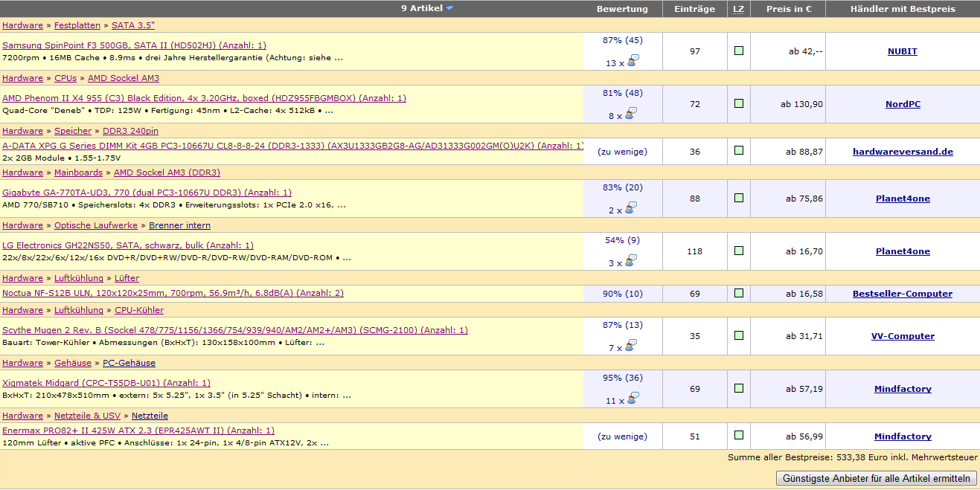Open Scythe Mugen 2 Rev. B product link
This screenshot has width=980, height=490.
point(235,330)
